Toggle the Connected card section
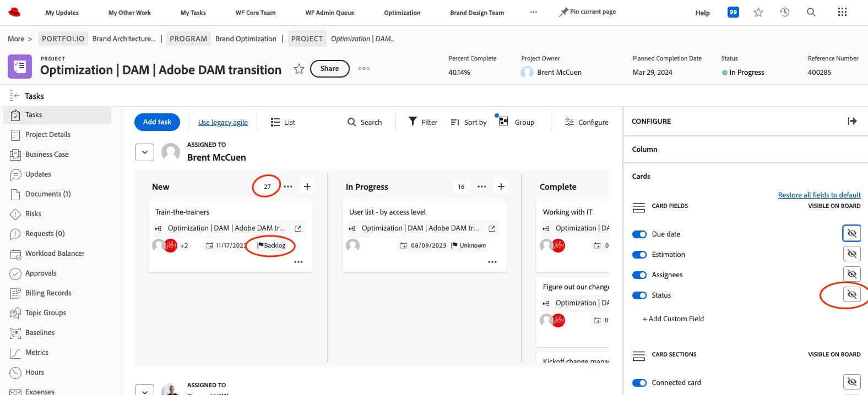This screenshot has height=395, width=868. click(x=639, y=383)
